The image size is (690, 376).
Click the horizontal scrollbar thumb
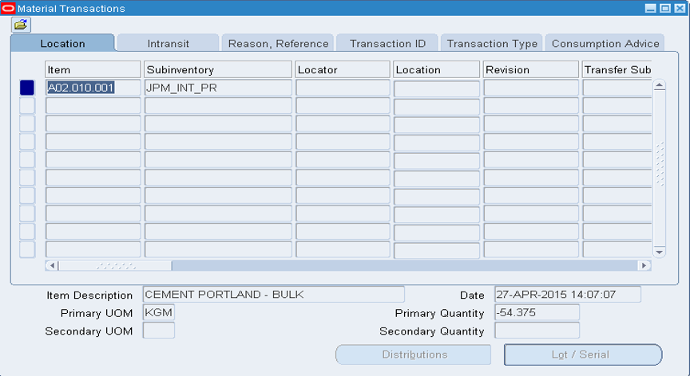click(115, 265)
